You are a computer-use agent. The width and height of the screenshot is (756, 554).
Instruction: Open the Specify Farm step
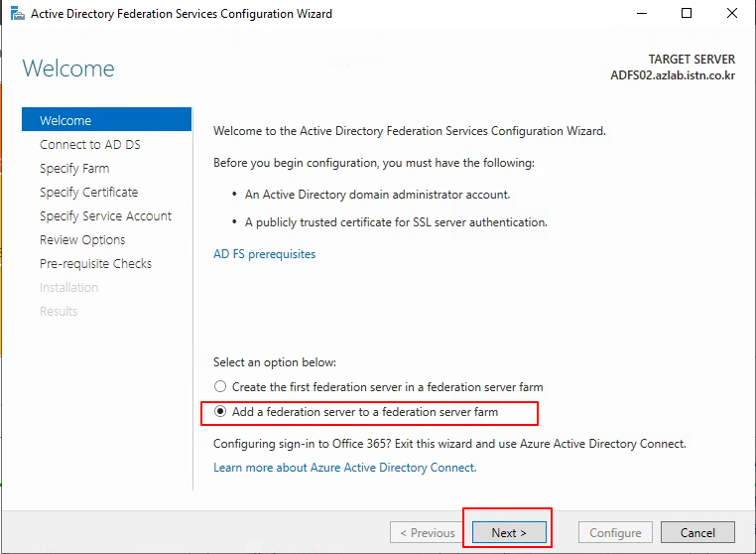(74, 169)
